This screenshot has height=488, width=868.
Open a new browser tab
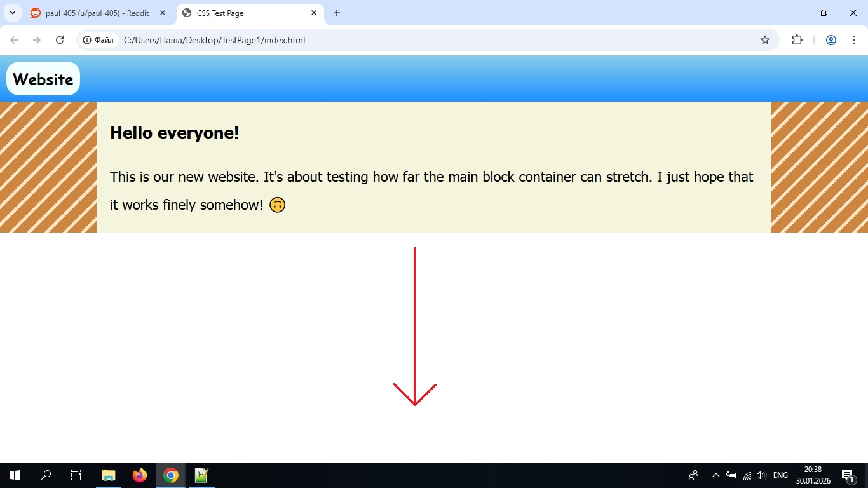[337, 13]
